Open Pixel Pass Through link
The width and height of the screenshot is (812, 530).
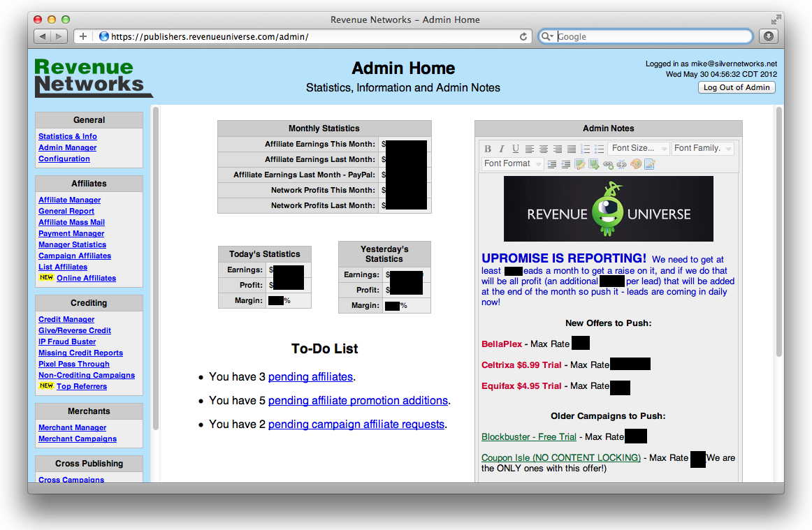(73, 364)
